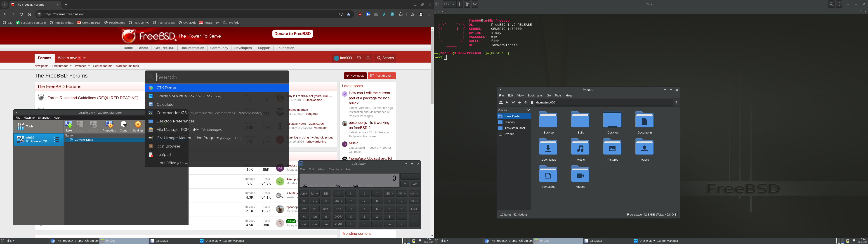Click the forum alerts bell icon

tap(368, 58)
